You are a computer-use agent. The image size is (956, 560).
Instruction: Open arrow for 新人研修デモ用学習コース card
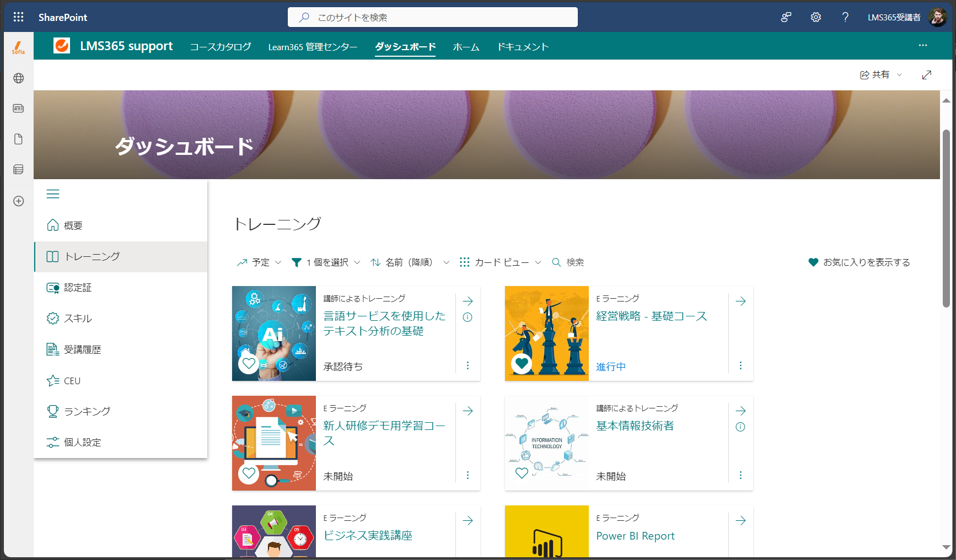(x=468, y=411)
